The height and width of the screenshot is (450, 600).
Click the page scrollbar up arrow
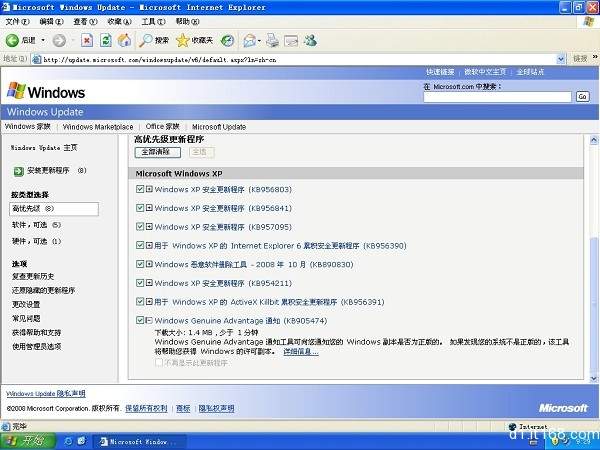pyautogui.click(x=594, y=140)
